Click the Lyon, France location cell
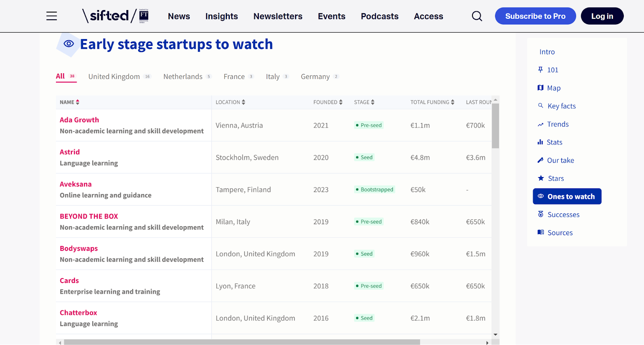644x345 pixels. point(235,286)
